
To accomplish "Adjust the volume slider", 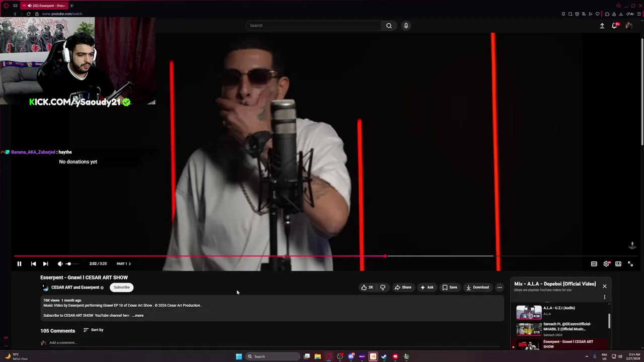I will click(x=72, y=263).
